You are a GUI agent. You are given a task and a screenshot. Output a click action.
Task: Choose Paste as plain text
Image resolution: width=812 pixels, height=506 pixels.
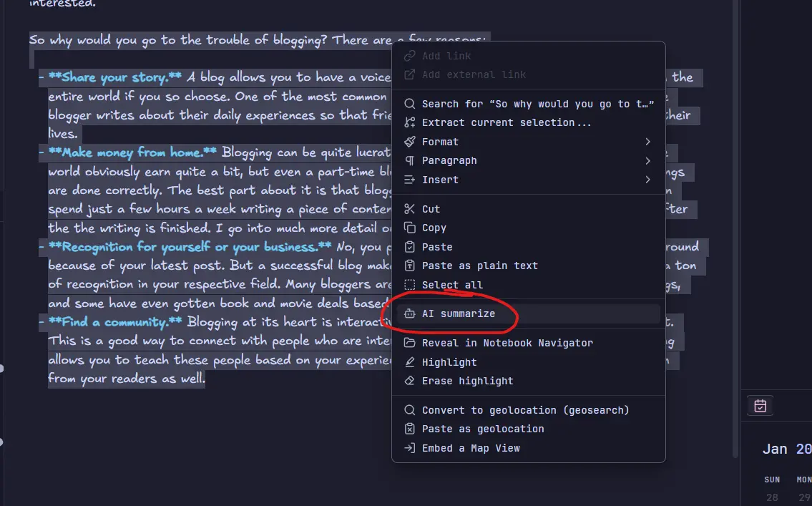coord(479,266)
